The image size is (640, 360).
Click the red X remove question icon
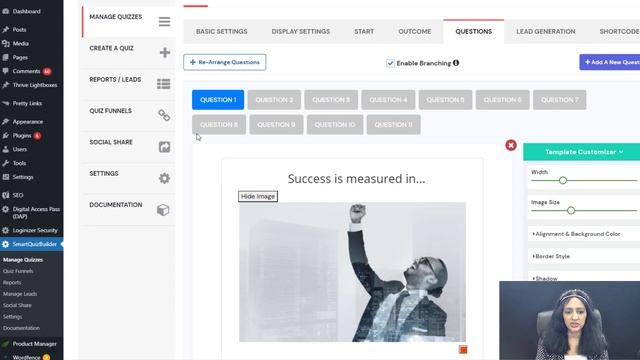point(511,145)
